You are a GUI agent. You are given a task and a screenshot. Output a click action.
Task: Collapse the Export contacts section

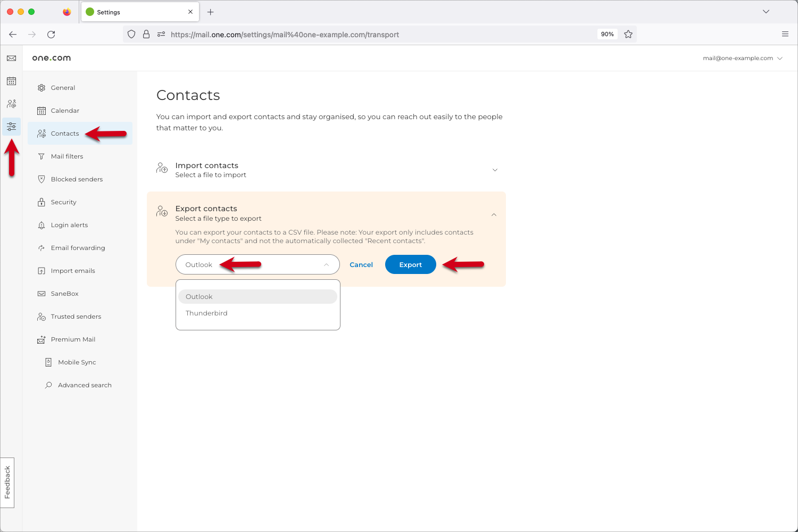tap(494, 214)
